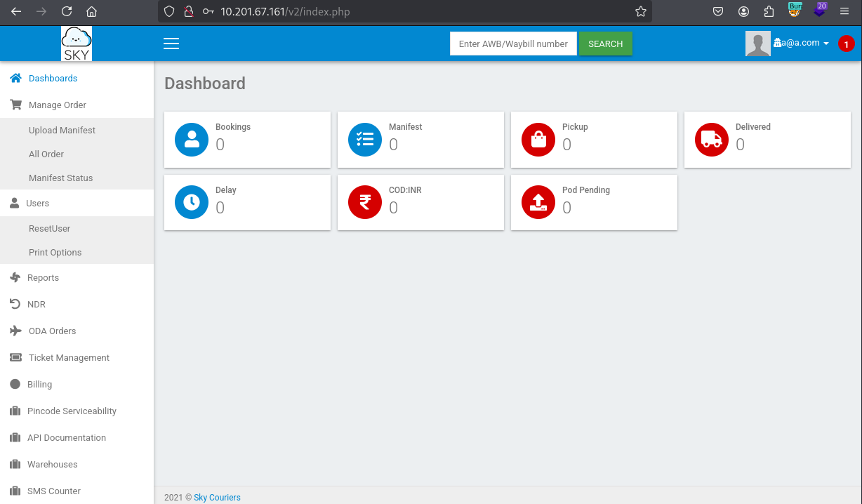Click the Delivered card label
The image size is (862, 504).
(753, 127)
